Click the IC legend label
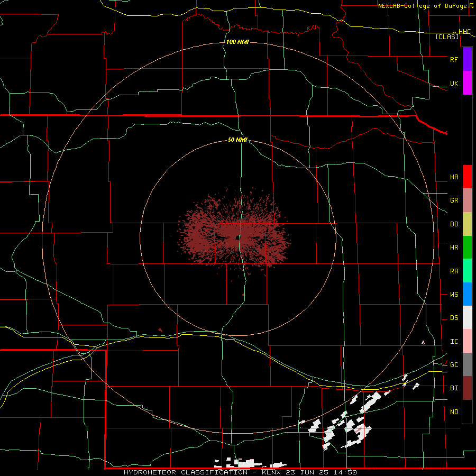This screenshot has height=476, width=476. [454, 342]
